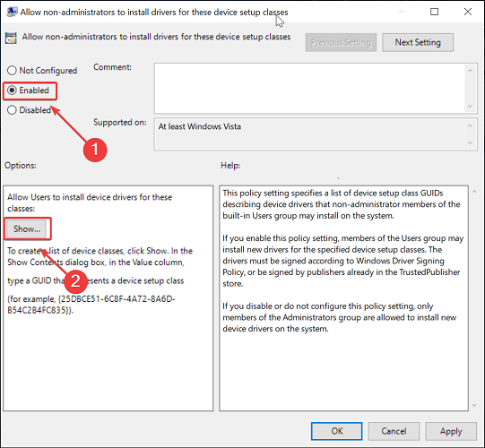Click the Show... button in Options

pos(27,229)
